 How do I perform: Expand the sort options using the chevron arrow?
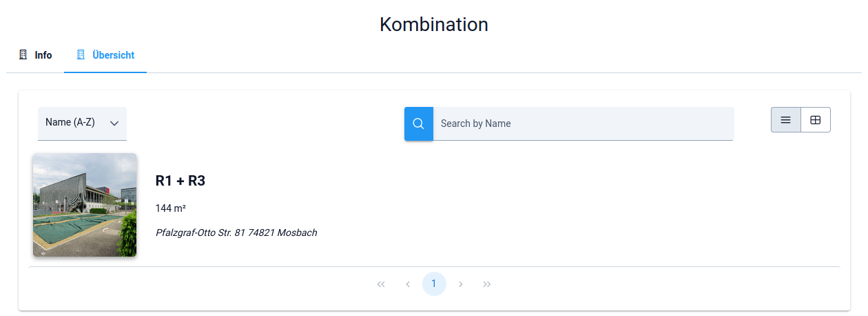[114, 124]
